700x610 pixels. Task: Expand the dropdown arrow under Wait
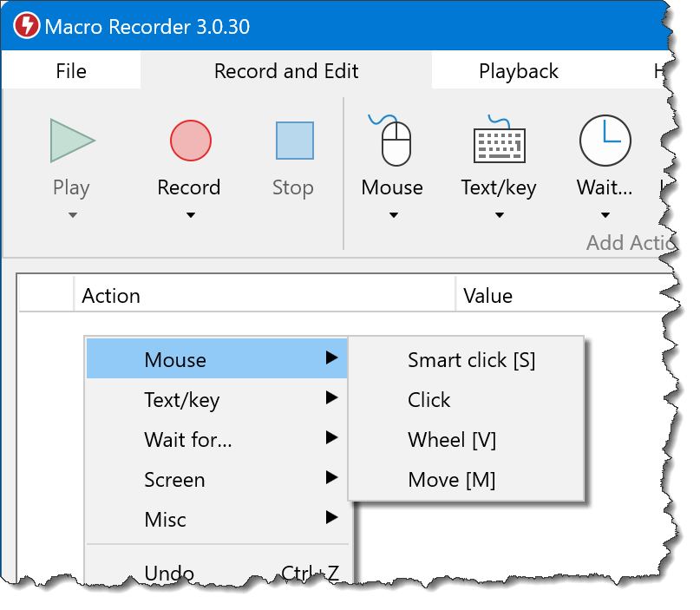click(x=605, y=215)
